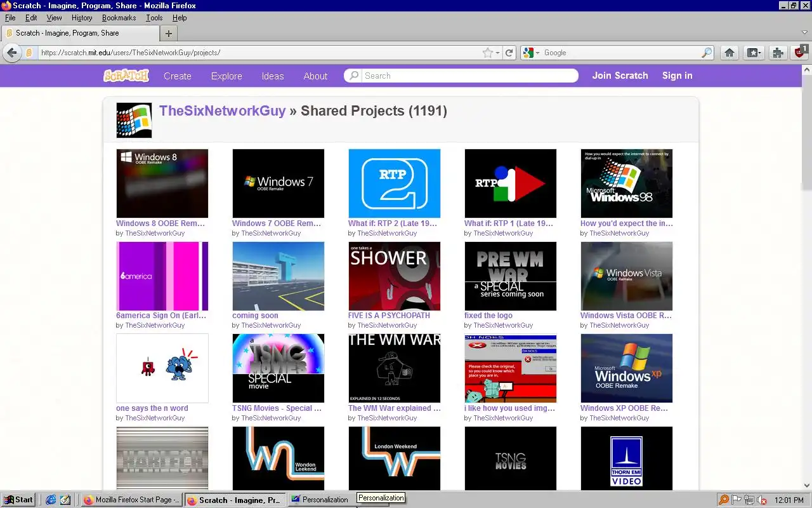Open the Bookmarks menu
Screen dimensions: 812x508
pyautogui.click(x=119, y=18)
